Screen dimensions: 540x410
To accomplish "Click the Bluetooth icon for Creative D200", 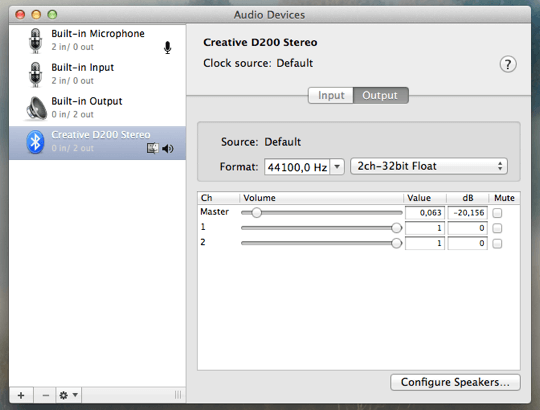I will 35,142.
